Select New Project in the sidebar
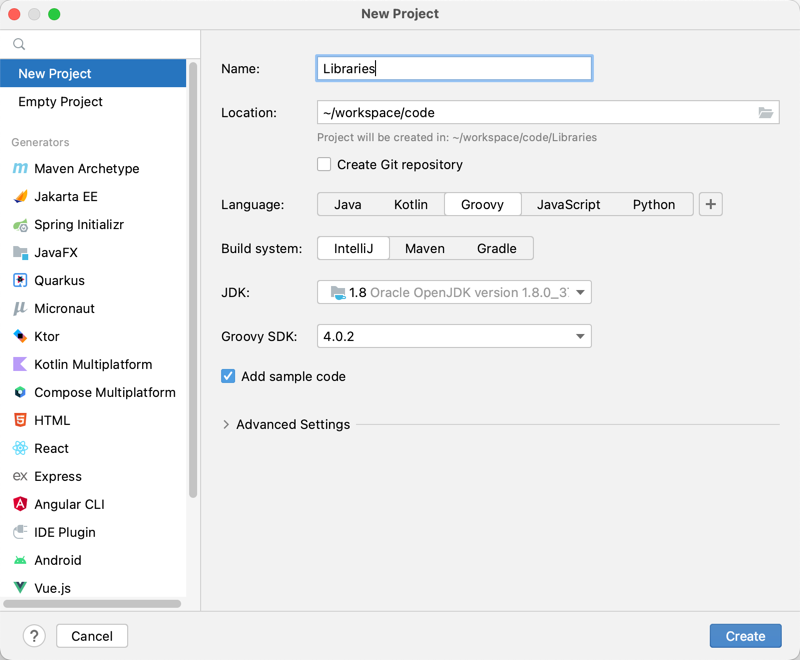Image resolution: width=800 pixels, height=660 pixels. click(x=93, y=73)
